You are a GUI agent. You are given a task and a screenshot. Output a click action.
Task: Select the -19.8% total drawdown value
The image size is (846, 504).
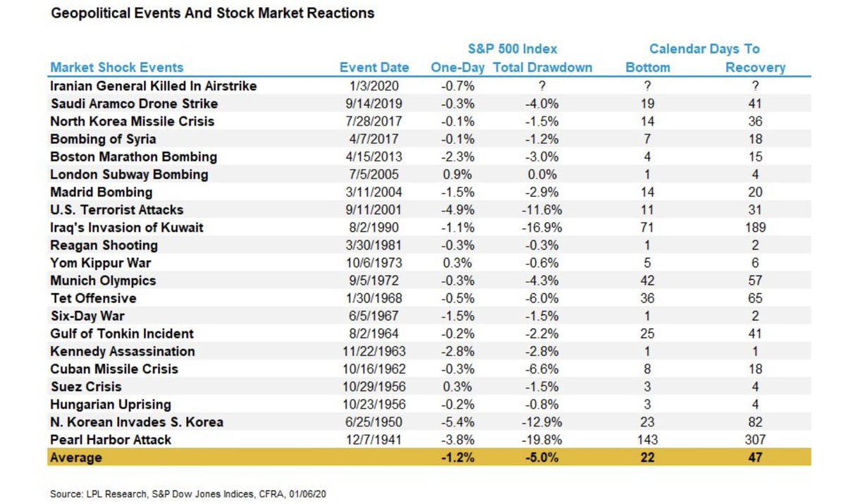pos(544,440)
